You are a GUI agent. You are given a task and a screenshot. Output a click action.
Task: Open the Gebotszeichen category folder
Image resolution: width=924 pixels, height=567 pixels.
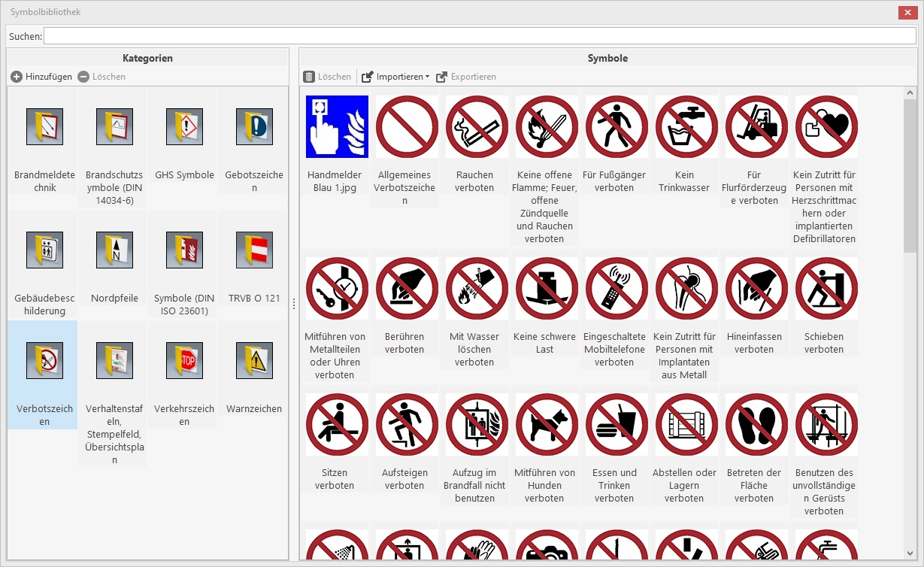254,126
